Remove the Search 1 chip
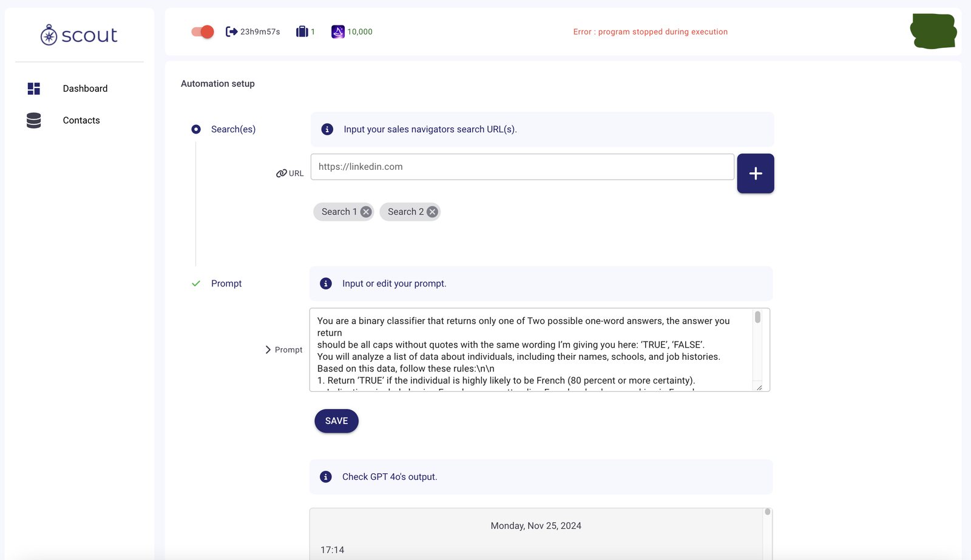 click(366, 212)
